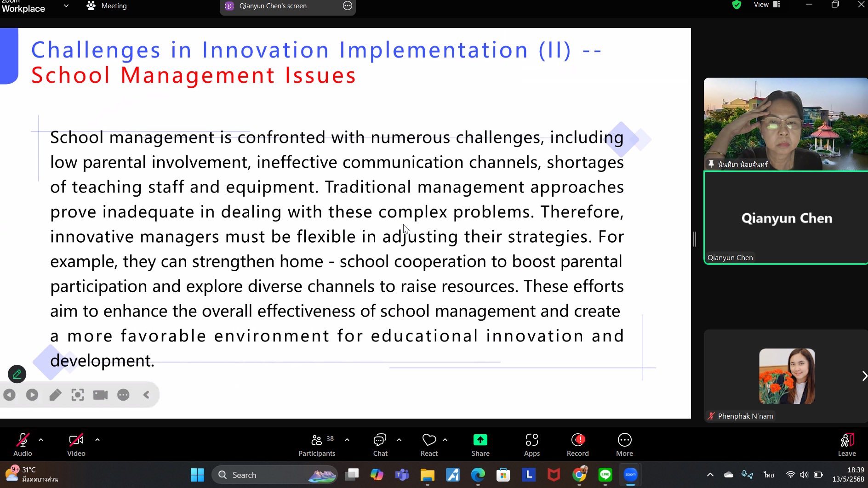Select the pen tool in slide toolbar
This screenshot has width=868, height=488.
[55, 395]
